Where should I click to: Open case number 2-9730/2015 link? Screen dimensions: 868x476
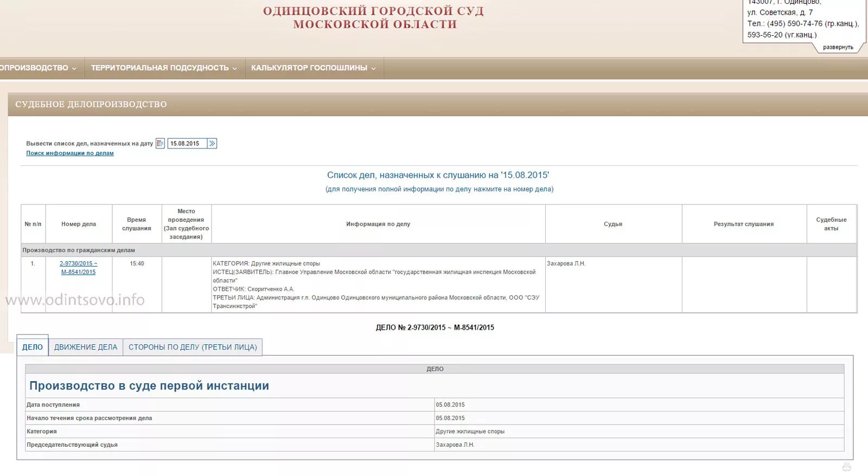78,268
